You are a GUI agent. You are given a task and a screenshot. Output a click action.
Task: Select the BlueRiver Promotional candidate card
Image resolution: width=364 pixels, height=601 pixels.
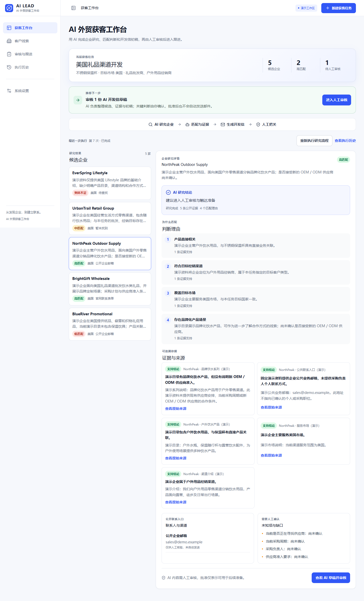(110, 324)
